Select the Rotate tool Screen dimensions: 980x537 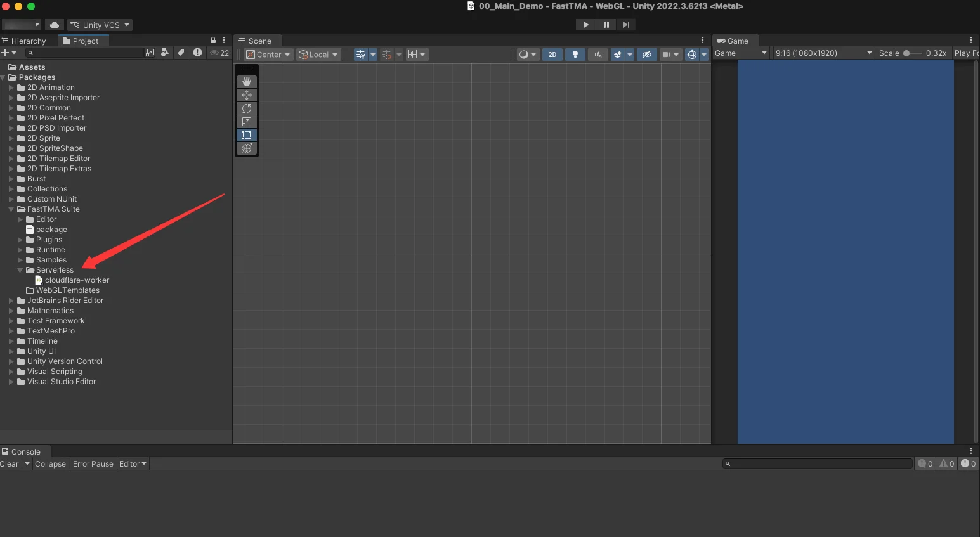click(247, 108)
